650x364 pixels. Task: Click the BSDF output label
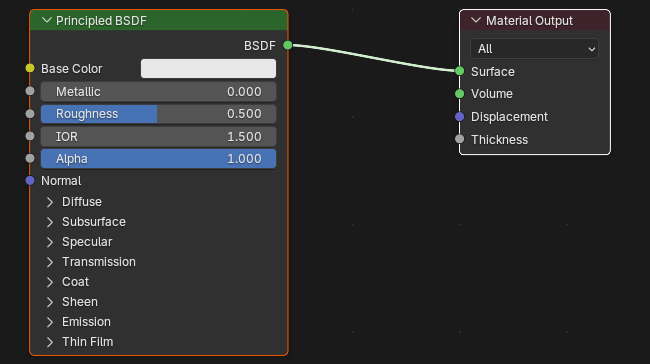[260, 46]
